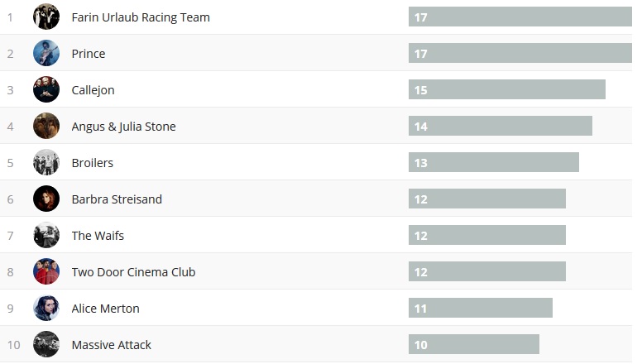
Task: Click Alice Merton's bar showing 11
Action: [480, 308]
